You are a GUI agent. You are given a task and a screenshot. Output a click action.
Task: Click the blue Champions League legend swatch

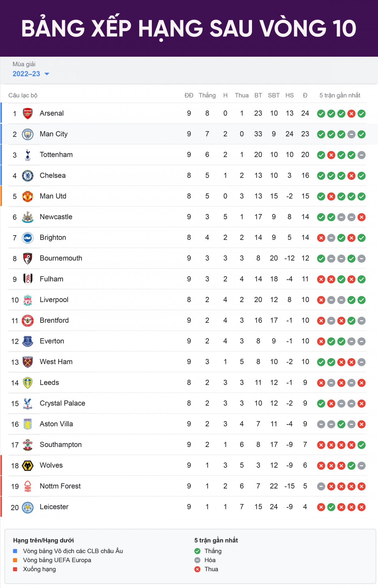tap(15, 551)
